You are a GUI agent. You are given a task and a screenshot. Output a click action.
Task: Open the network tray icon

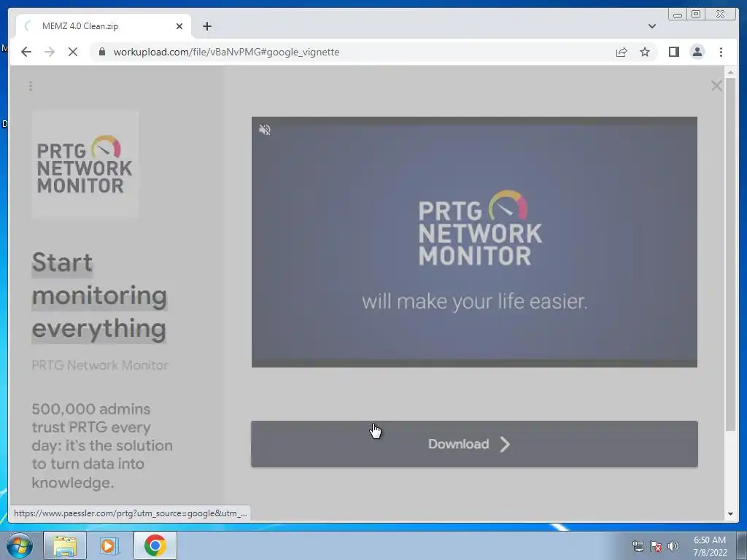(638, 546)
